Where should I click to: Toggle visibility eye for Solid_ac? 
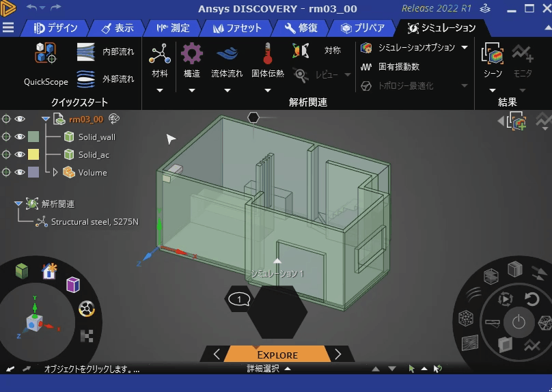click(x=20, y=154)
